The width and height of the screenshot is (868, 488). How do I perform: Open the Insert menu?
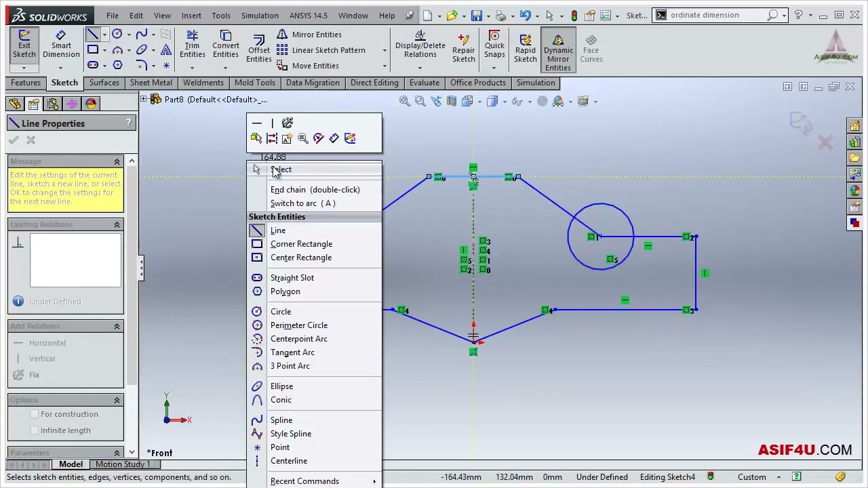pos(191,15)
